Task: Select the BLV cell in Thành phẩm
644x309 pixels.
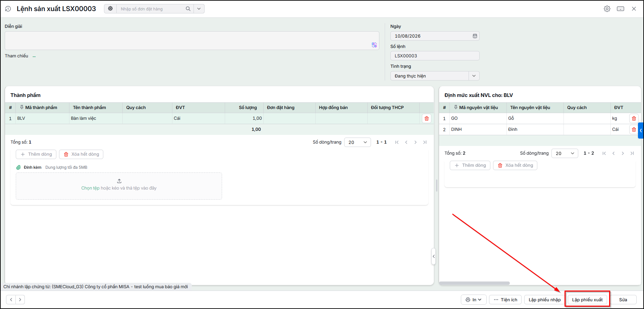Action: pos(42,118)
